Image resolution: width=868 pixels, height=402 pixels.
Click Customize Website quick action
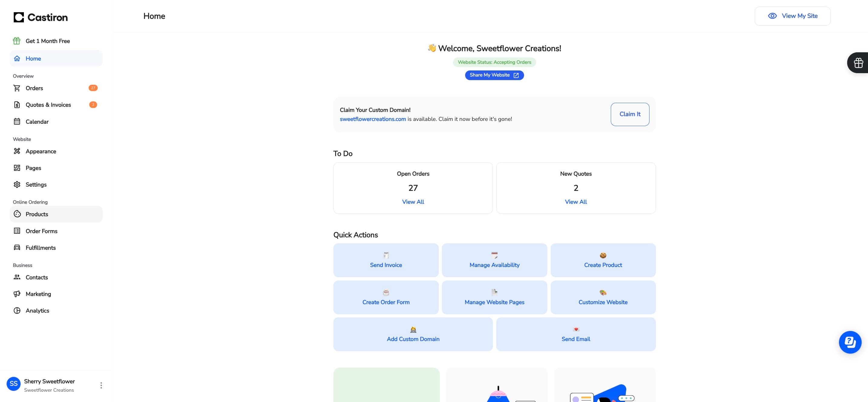pos(603,297)
